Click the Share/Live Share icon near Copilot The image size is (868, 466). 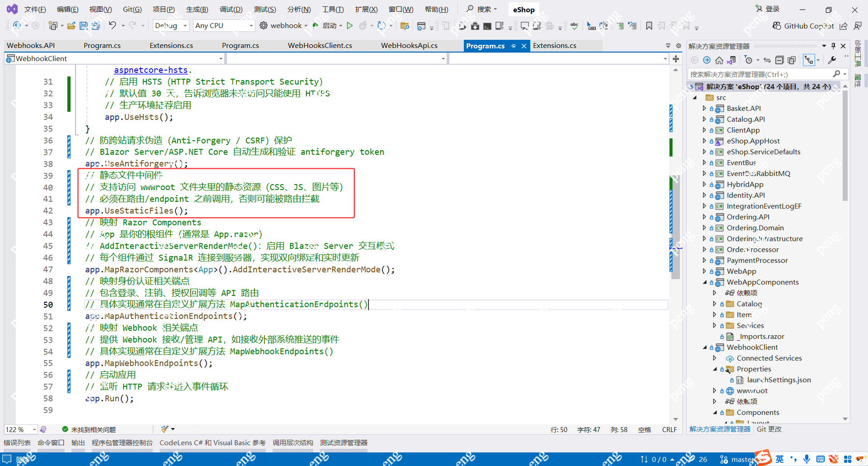coord(843,26)
